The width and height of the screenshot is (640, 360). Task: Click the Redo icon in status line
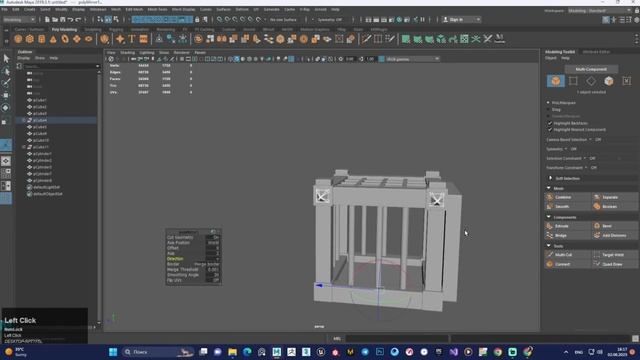(x=78, y=20)
